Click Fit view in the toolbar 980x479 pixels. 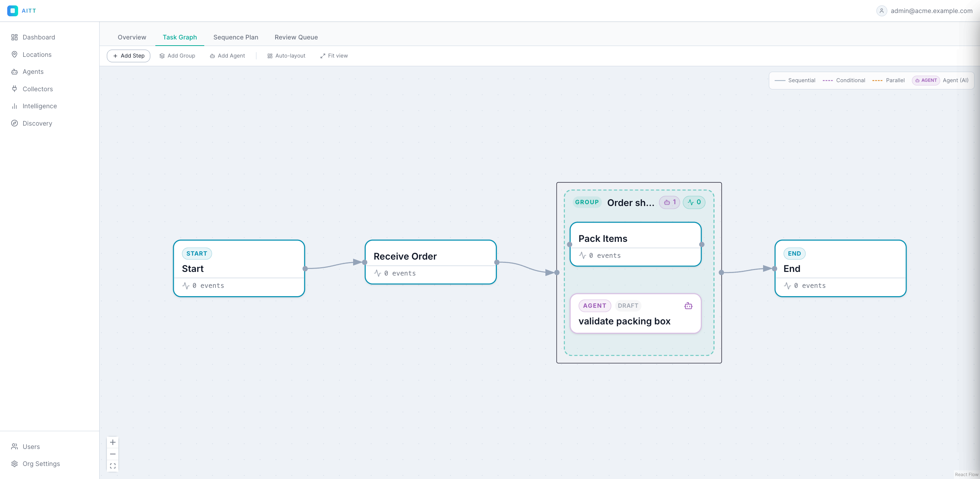pyautogui.click(x=334, y=56)
